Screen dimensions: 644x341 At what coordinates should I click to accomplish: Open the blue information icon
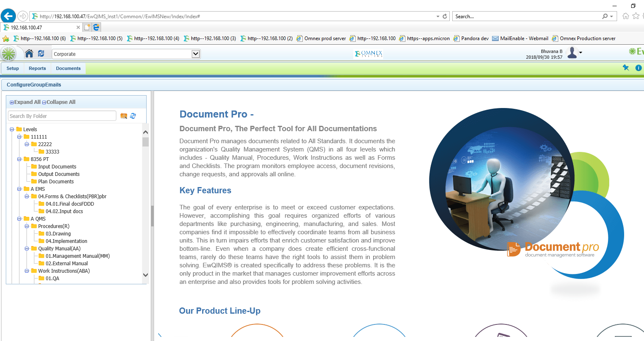tap(639, 68)
